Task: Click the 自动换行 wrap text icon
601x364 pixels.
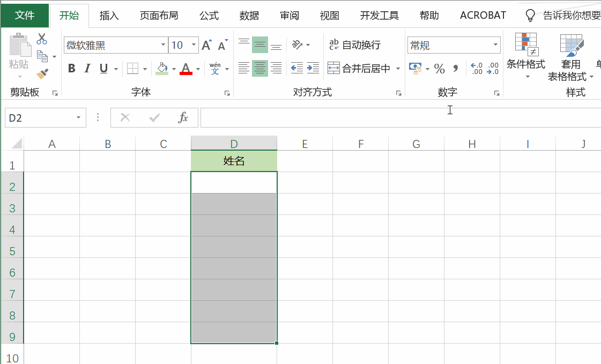Action: pos(334,44)
